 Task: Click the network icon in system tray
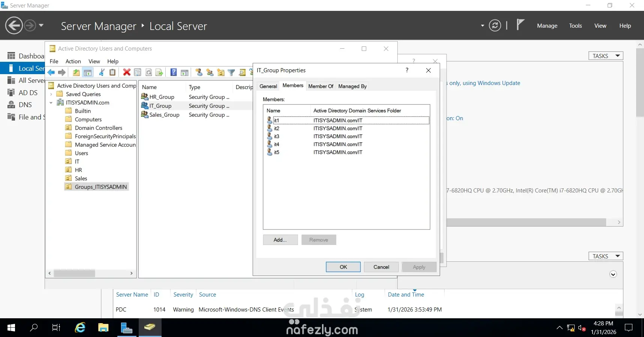coord(571,328)
